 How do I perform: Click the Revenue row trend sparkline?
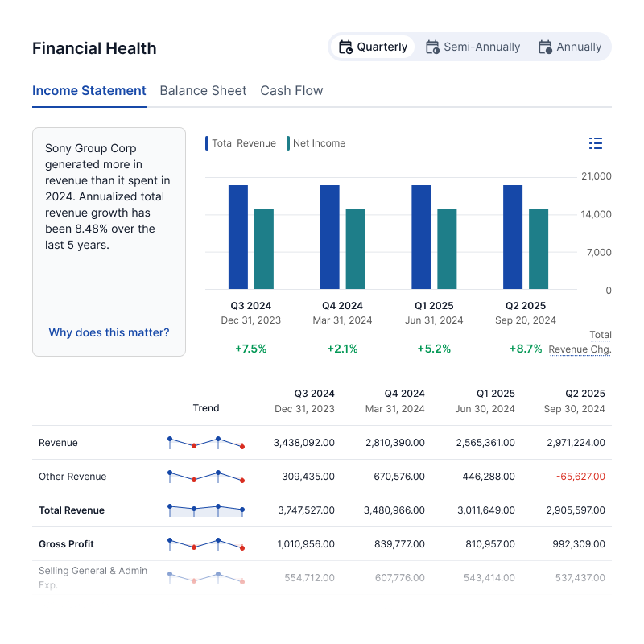205,443
